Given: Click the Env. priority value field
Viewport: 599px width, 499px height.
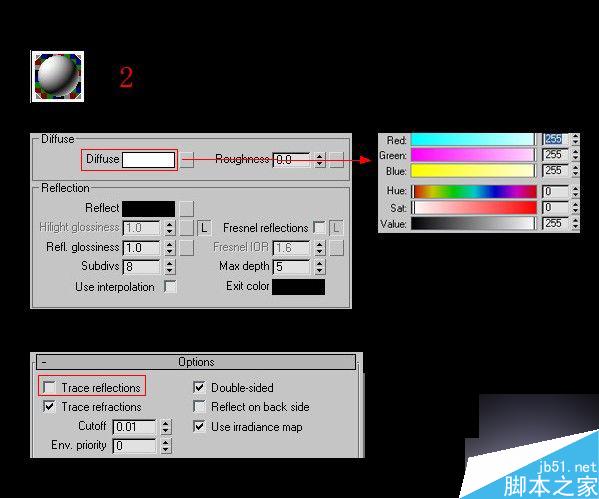Looking at the screenshot, I should click(134, 446).
